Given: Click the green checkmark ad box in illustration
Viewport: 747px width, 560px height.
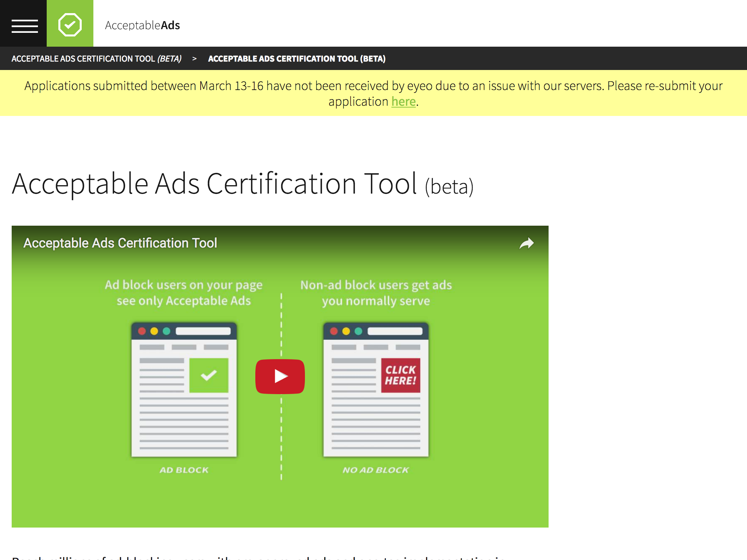Looking at the screenshot, I should [x=209, y=375].
